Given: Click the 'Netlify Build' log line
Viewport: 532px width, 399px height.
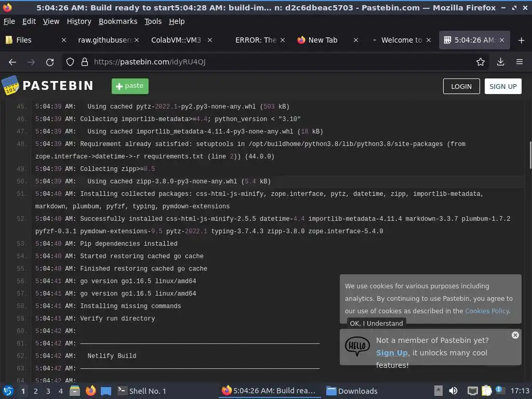Looking at the screenshot, I should pos(112,356).
